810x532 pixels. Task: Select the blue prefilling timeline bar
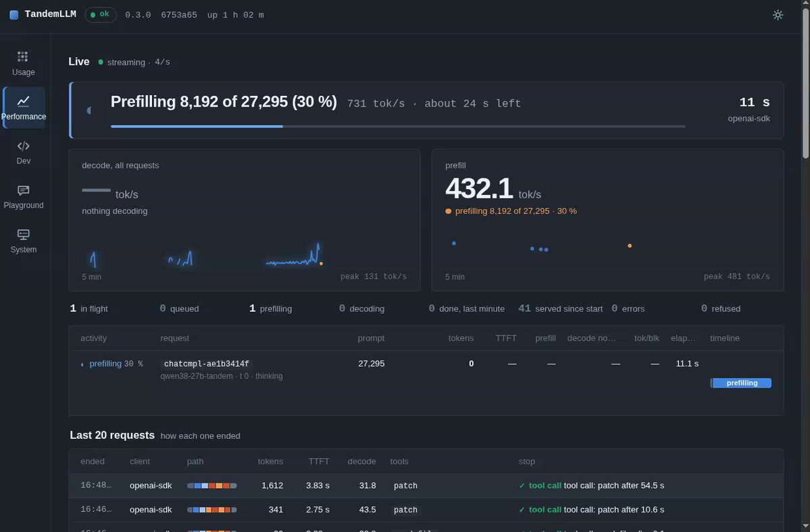pyautogui.click(x=741, y=383)
